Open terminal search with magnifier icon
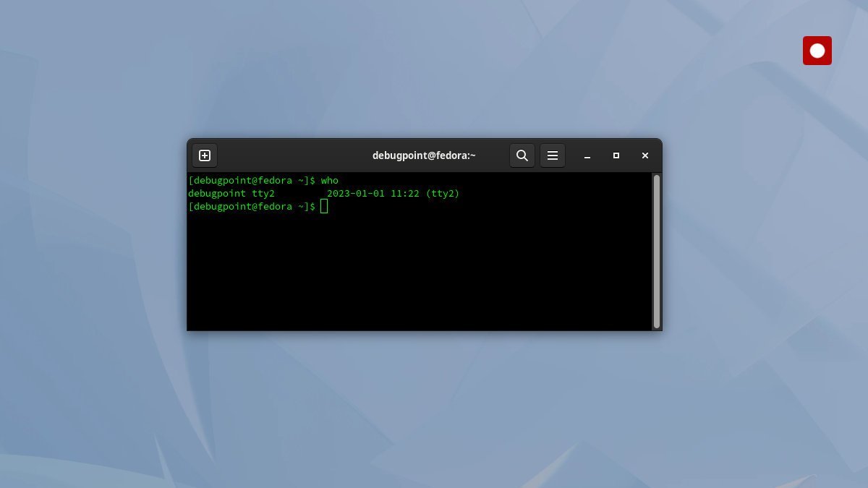The width and height of the screenshot is (868, 488). (x=522, y=155)
